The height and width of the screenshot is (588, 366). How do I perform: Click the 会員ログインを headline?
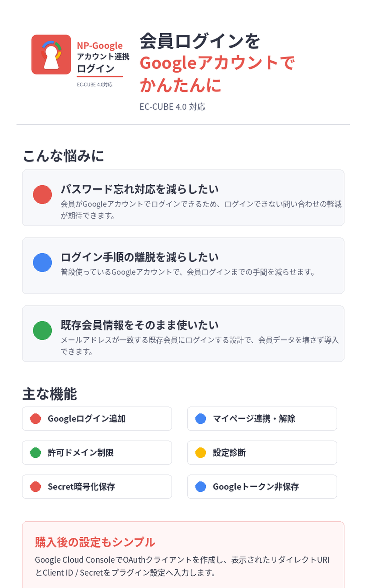tap(200, 41)
